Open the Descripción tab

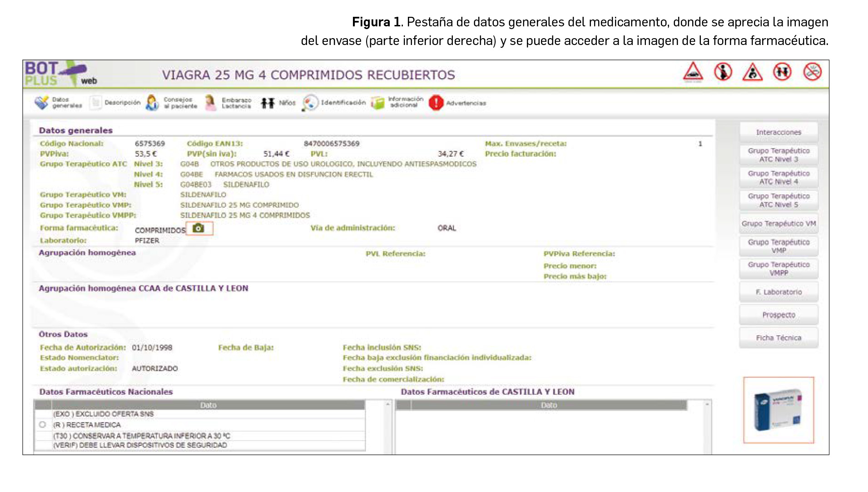(115, 103)
